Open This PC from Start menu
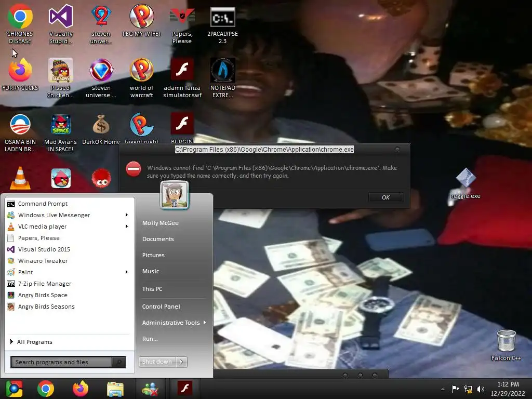This screenshot has width=532, height=399. click(x=152, y=289)
